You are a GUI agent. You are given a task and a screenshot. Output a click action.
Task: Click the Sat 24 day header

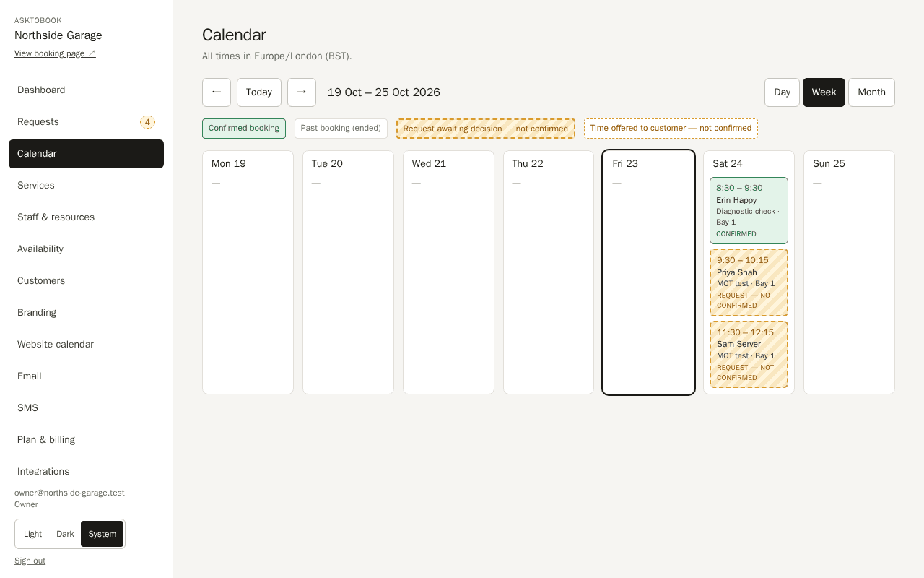pos(728,164)
